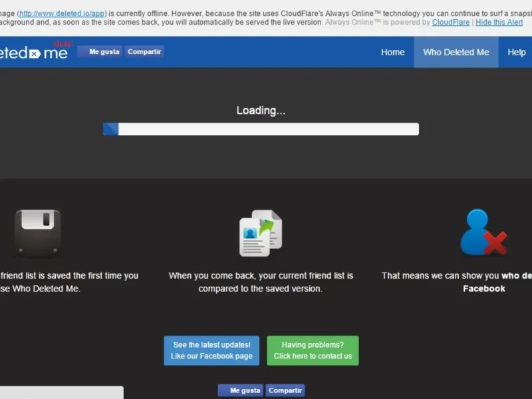The image size is (532, 399).
Task: Hide this Alert link
Action: tap(499, 23)
